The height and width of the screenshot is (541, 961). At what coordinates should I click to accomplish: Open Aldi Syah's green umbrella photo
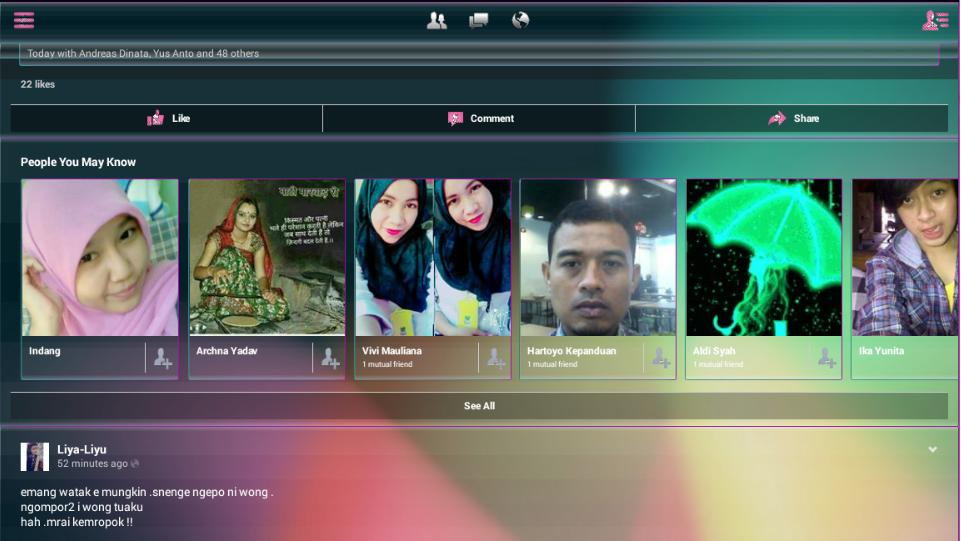[x=764, y=257]
